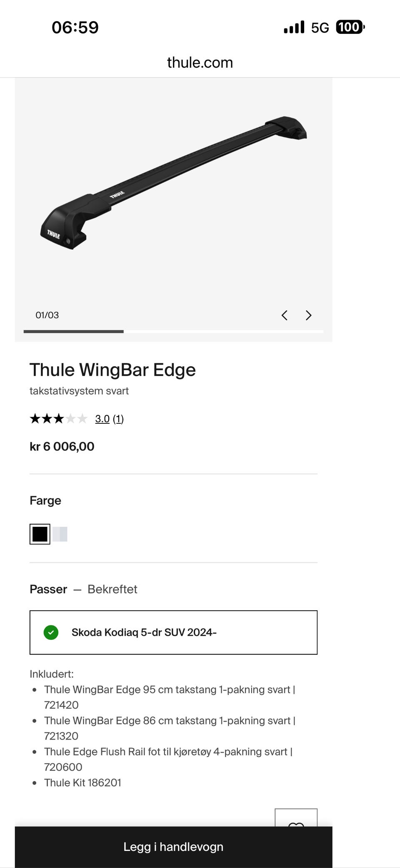Tap the WingBar Edge product image

click(x=173, y=184)
